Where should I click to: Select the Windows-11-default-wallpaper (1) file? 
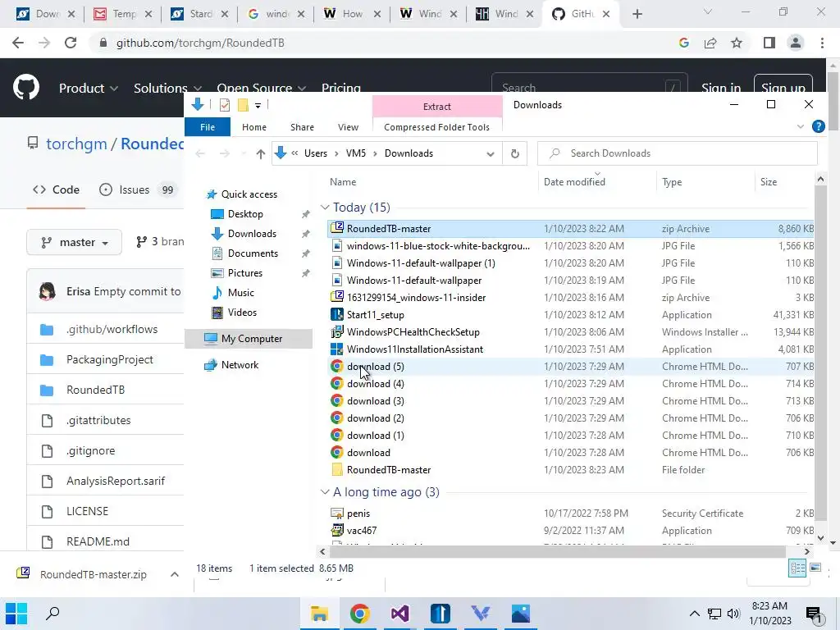(x=421, y=263)
